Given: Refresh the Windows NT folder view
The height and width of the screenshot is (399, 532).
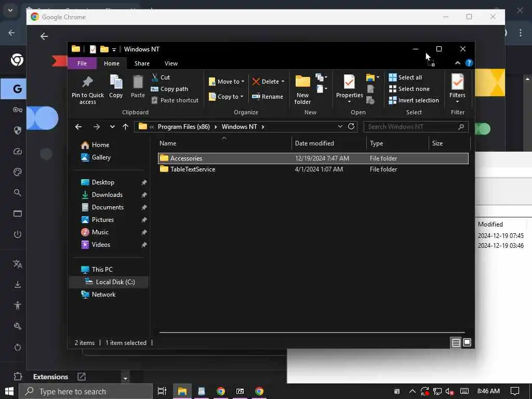Looking at the screenshot, I should (351, 127).
